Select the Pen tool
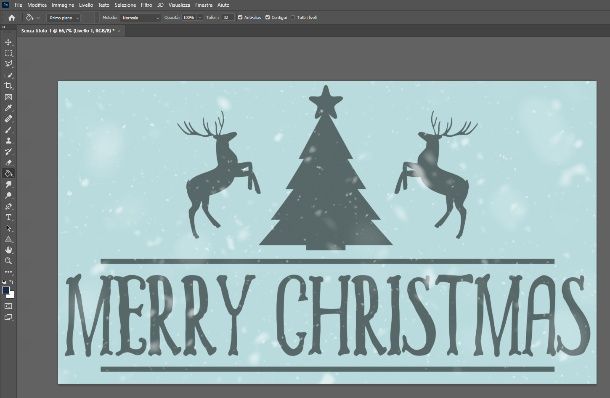 point(9,206)
